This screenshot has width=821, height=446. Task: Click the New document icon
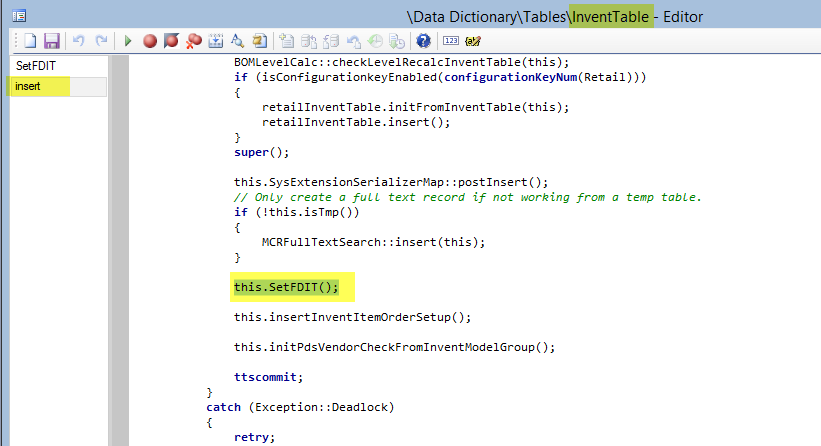point(30,41)
